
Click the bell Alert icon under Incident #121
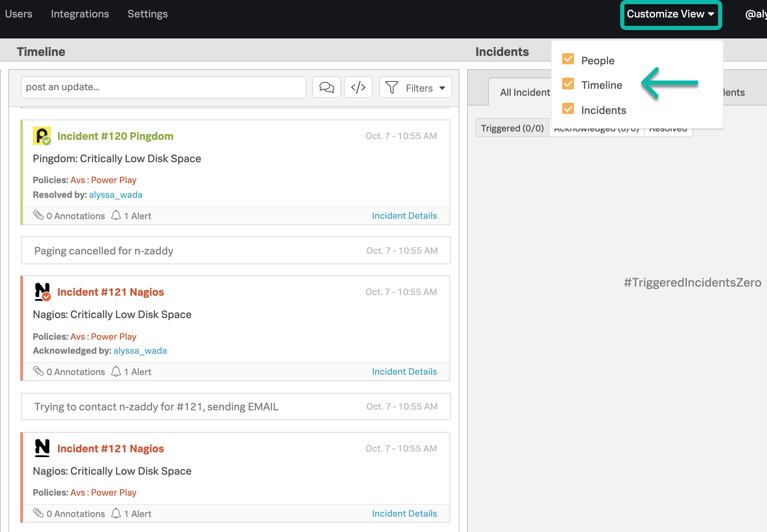click(116, 372)
